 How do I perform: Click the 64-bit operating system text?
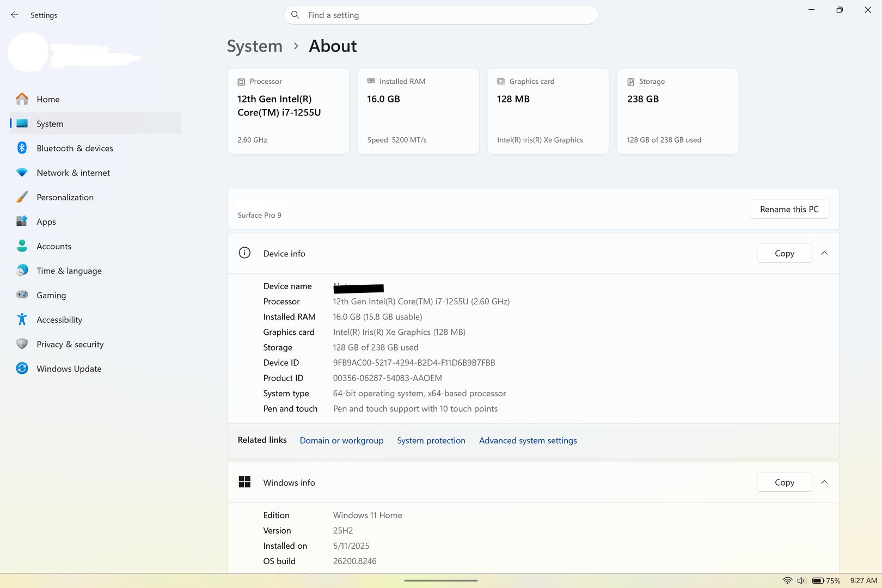pos(420,393)
